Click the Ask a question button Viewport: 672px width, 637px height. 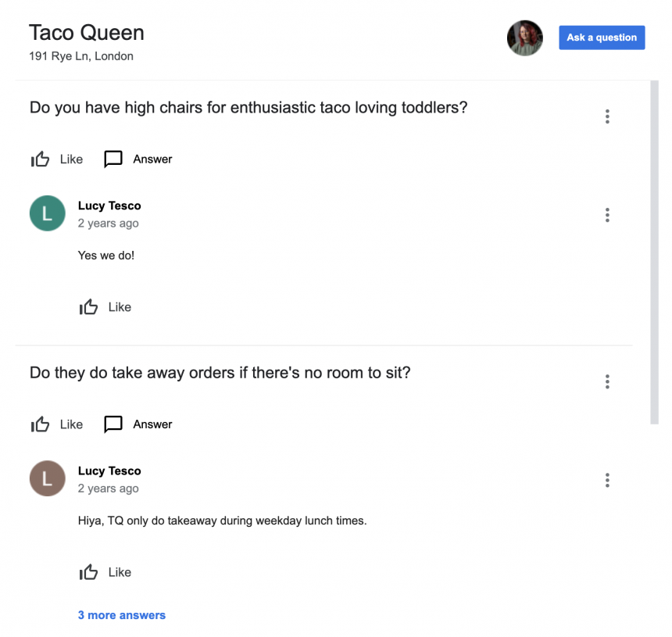(602, 37)
